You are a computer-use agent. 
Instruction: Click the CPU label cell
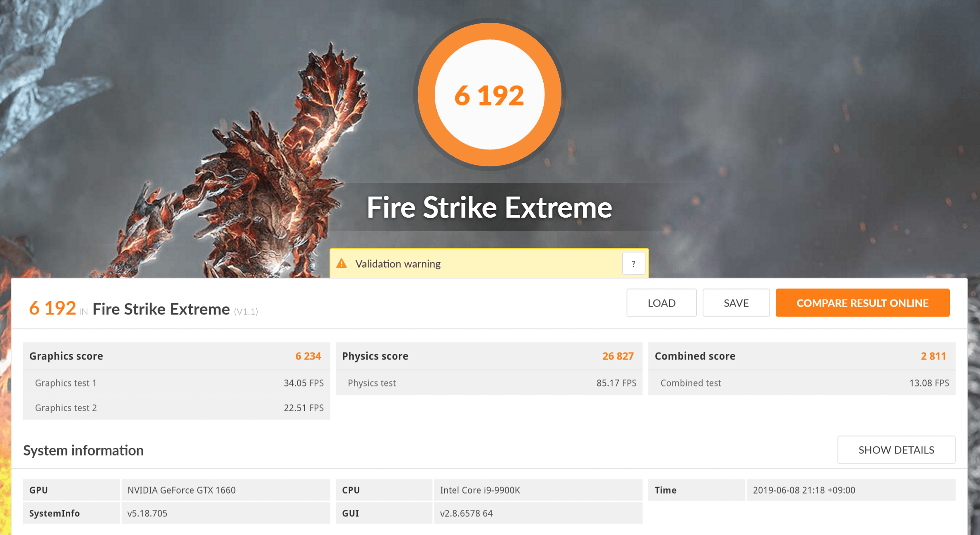[x=384, y=490]
